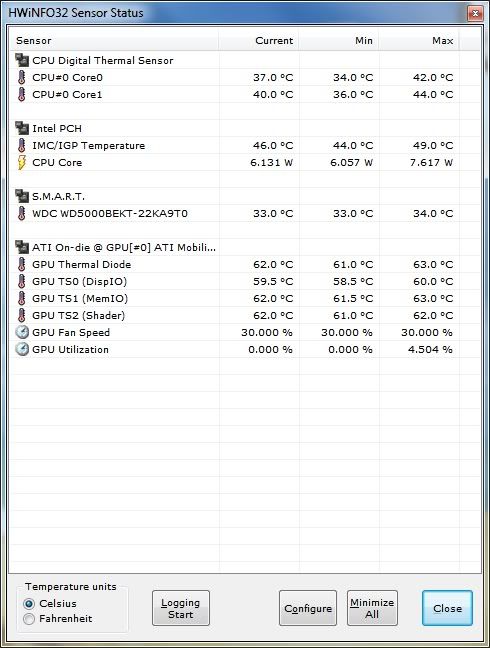Click the Current column header
Screen dimensions: 490x648
pyautogui.click(x=259, y=40)
